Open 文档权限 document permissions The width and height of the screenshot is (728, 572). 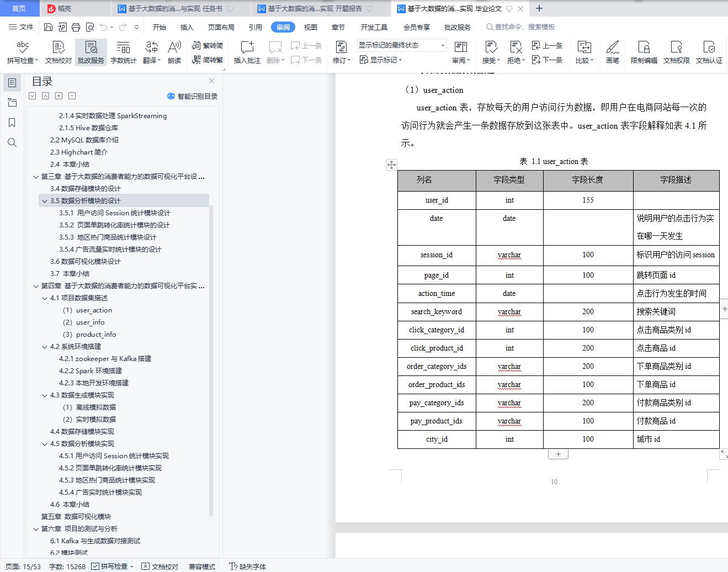pos(677,52)
